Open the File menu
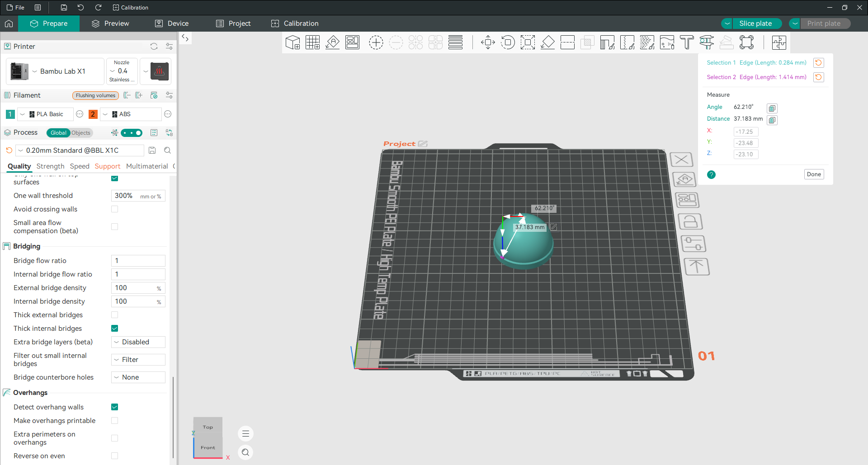 pos(16,8)
